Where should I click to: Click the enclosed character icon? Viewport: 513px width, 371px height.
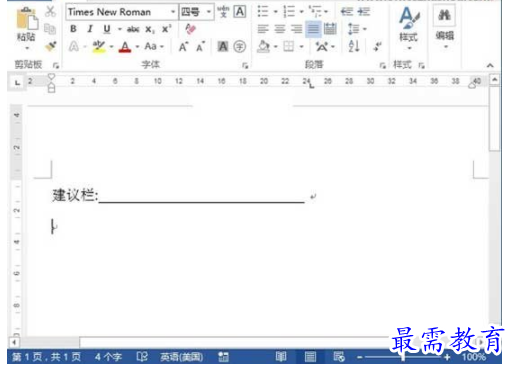[x=239, y=46]
